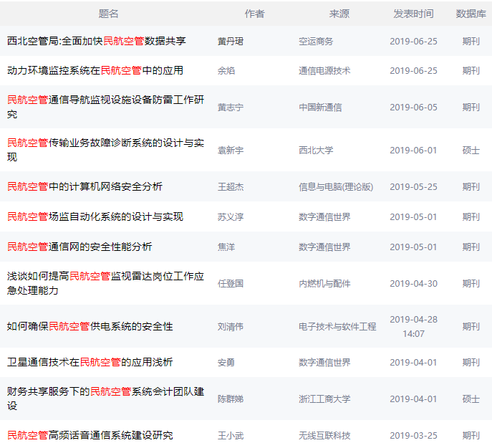Open article 民航空管中的计算机网络安全分析
Viewport: 492px width, 448px height.
point(85,186)
